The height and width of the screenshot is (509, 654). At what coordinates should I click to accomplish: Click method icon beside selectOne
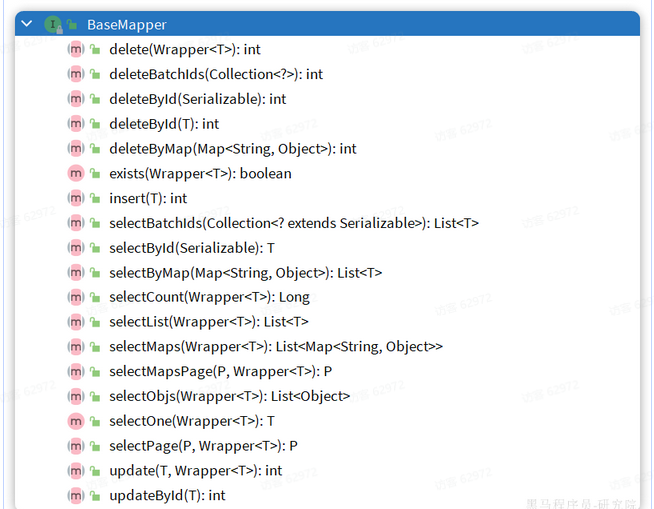[76, 421]
